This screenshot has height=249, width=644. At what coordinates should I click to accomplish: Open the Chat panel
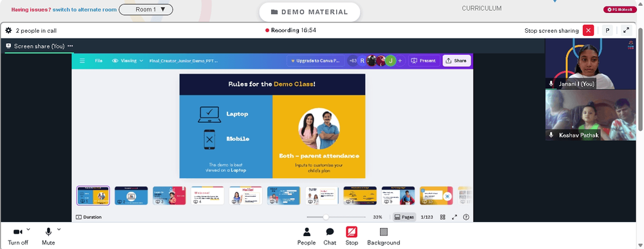(x=330, y=237)
